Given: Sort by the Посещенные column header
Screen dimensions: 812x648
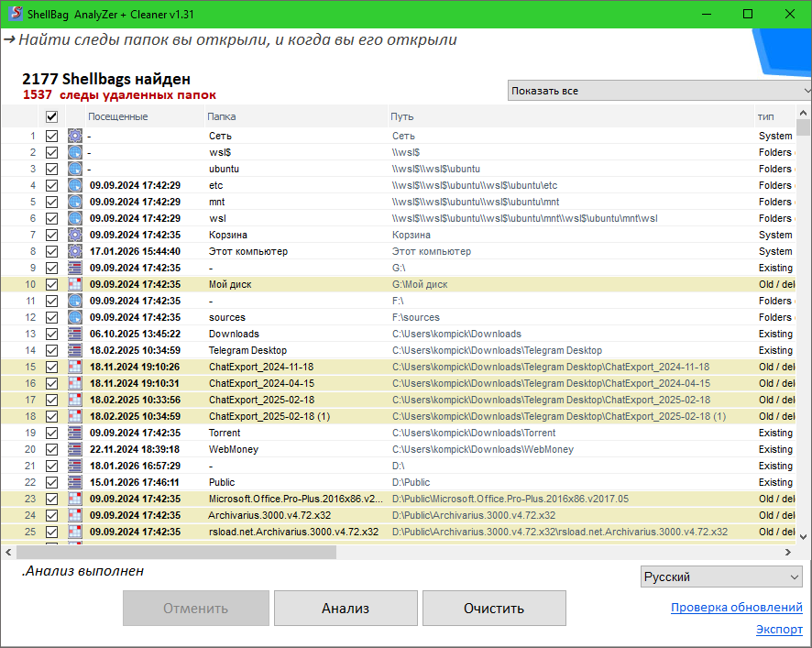Looking at the screenshot, I should [117, 116].
